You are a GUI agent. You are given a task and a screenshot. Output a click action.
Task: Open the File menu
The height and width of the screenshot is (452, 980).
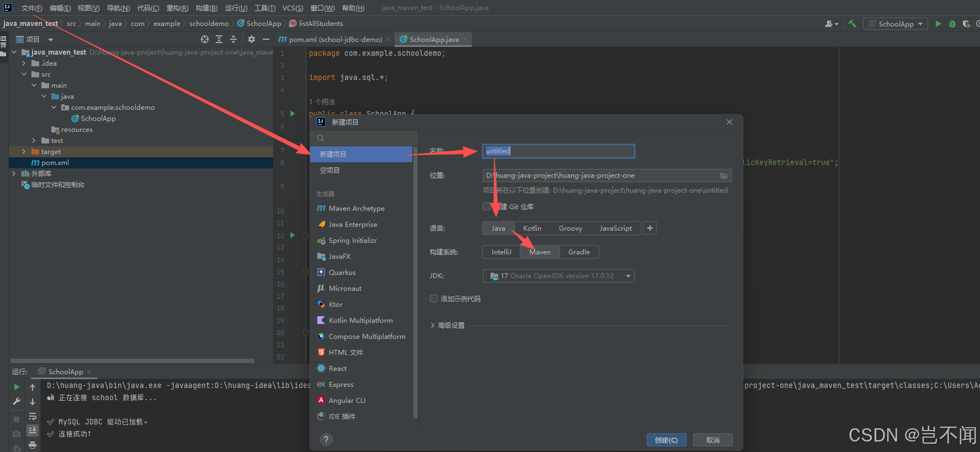pyautogui.click(x=31, y=8)
